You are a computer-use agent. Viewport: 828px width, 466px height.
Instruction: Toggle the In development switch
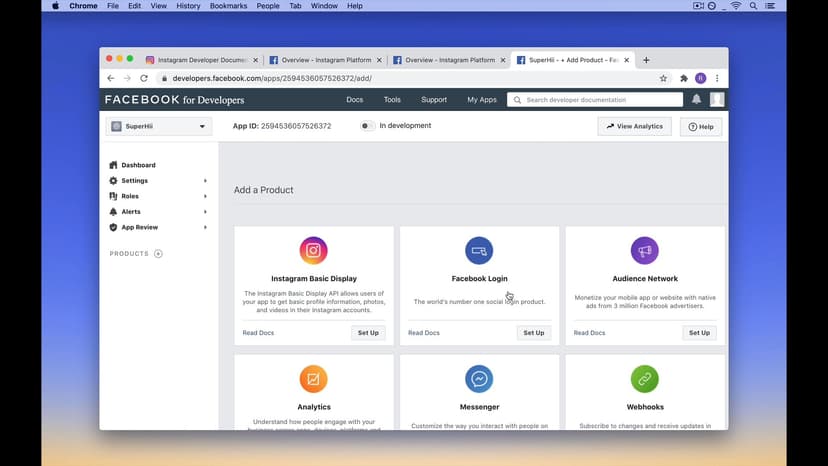tap(367, 126)
